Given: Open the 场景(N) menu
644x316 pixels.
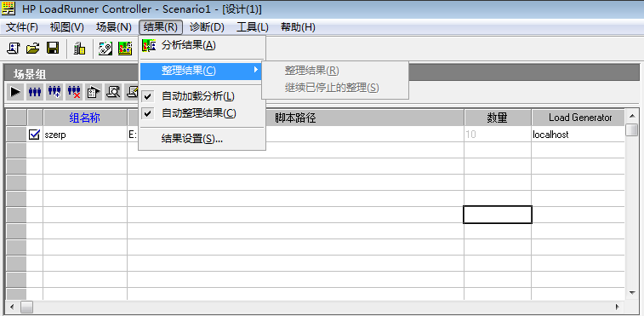Looking at the screenshot, I should (114, 27).
